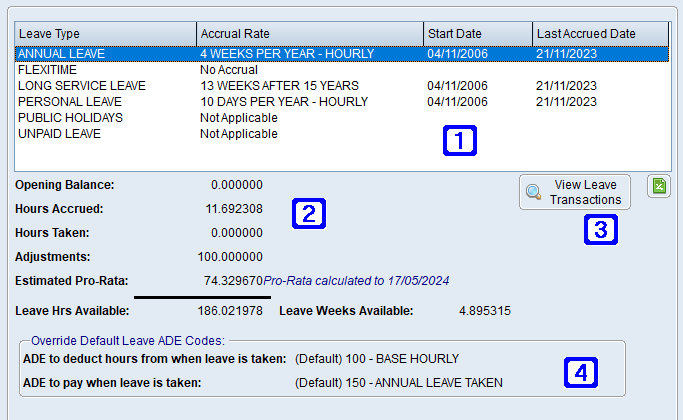Select the ANNUAL LEAVE row

(342, 54)
